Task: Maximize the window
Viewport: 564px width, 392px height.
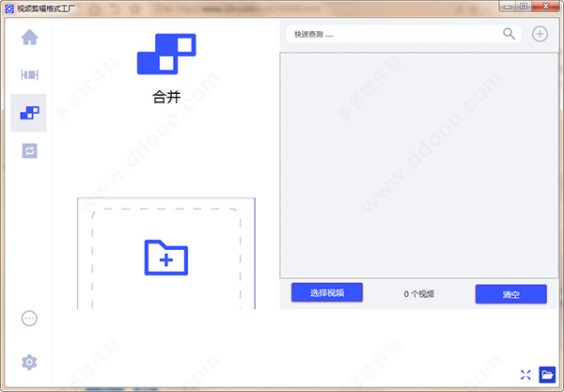Action: point(524,7)
